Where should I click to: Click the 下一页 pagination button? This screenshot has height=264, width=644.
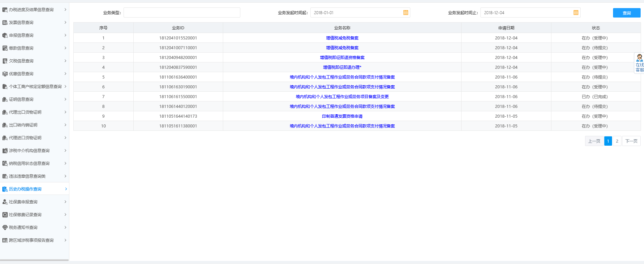tap(631, 141)
